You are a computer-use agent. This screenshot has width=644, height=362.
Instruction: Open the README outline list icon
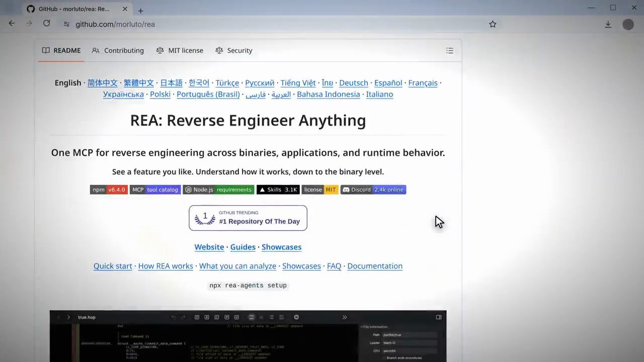point(450,50)
